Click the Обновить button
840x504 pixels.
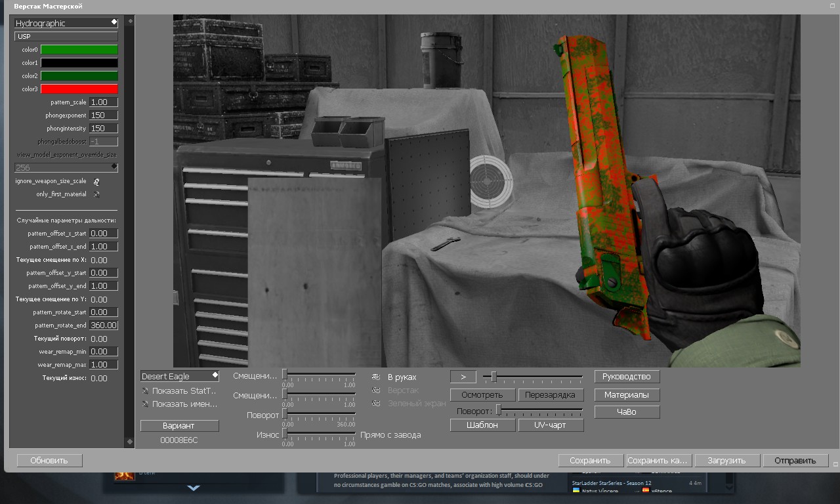click(49, 461)
